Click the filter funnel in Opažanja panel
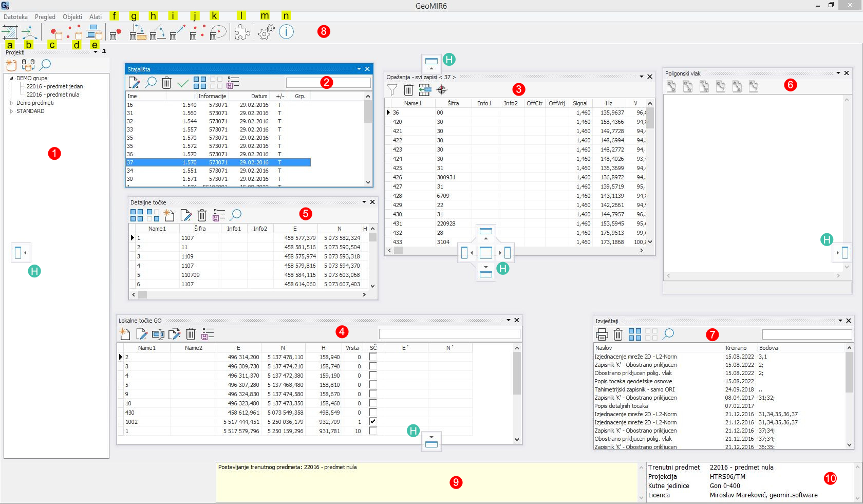Viewport: 863px width, 504px height. coord(392,90)
